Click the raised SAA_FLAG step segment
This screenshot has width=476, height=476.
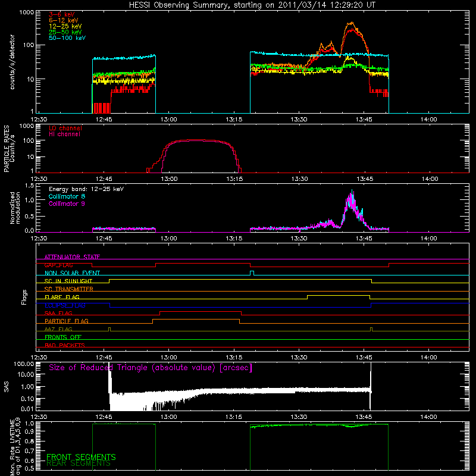201,311
